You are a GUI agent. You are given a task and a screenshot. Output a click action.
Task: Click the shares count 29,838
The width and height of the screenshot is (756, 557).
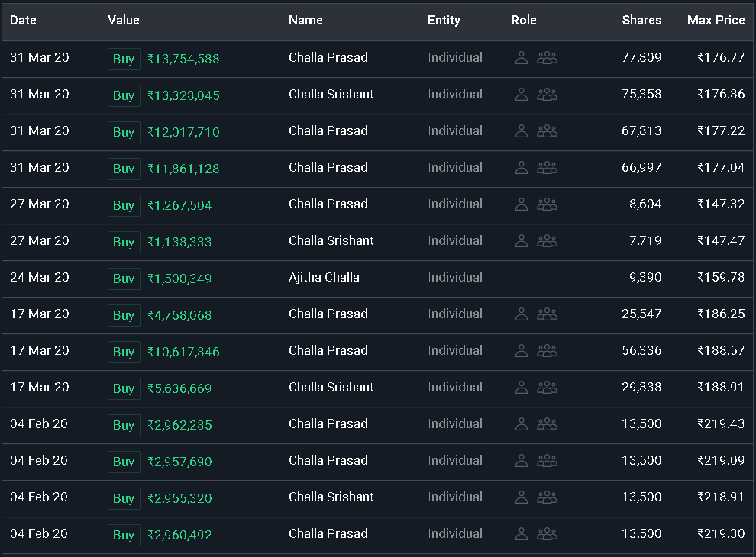click(641, 388)
